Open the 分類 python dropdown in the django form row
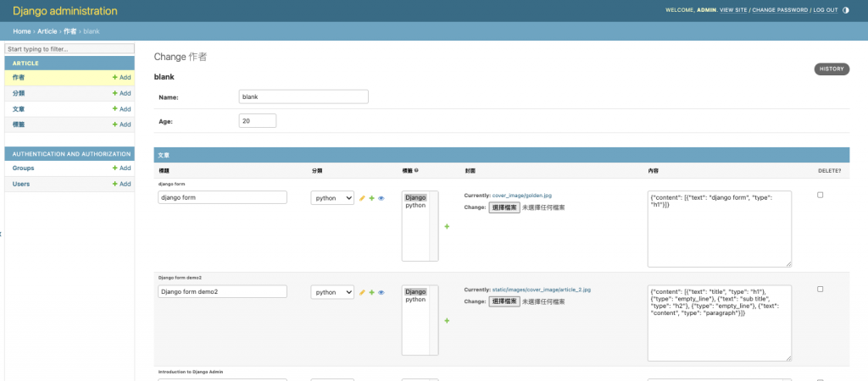 click(x=332, y=198)
